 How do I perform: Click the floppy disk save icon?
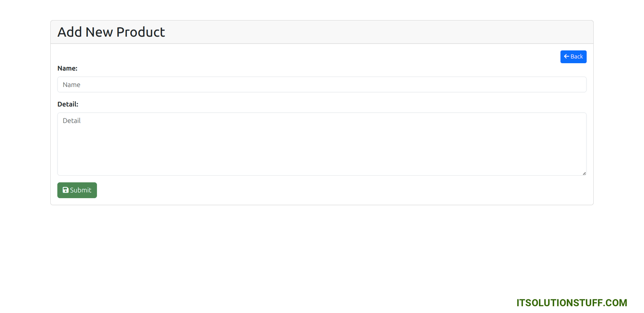point(66,190)
